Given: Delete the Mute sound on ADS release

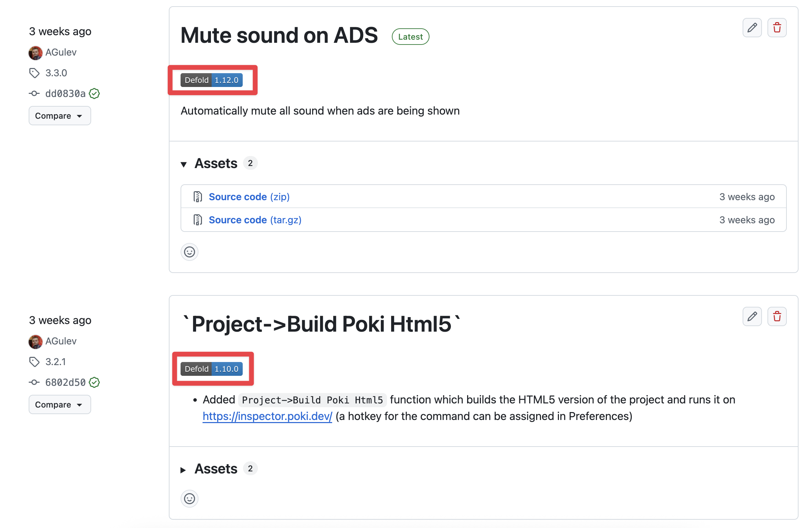Looking at the screenshot, I should 777,28.
